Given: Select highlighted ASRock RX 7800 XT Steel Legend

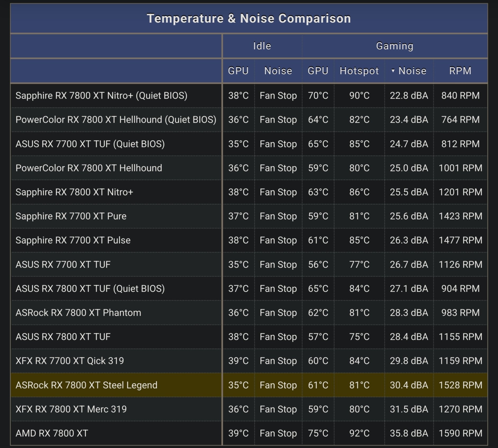Looking at the screenshot, I should pyautogui.click(x=86, y=385).
